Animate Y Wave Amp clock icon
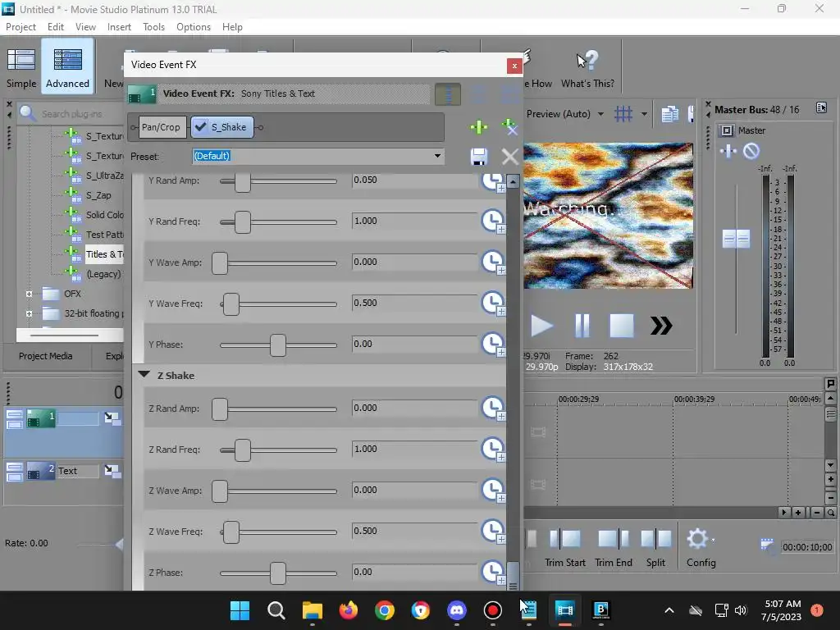840x630 pixels. (492, 262)
